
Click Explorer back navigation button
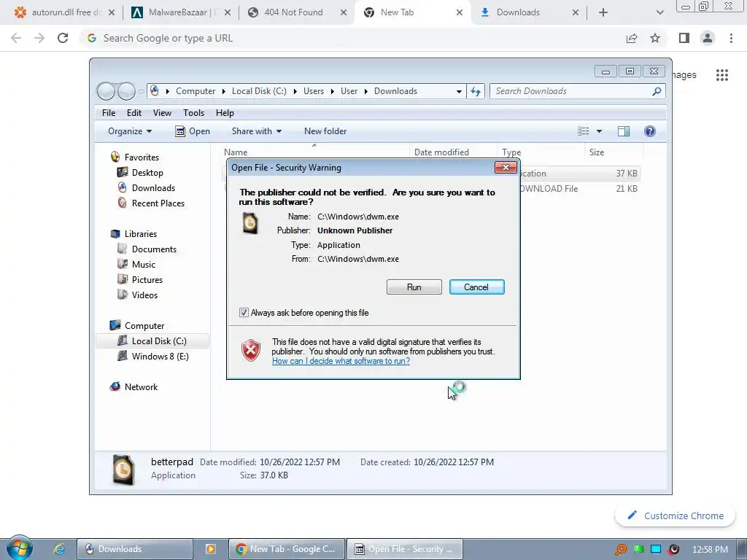pos(106,91)
